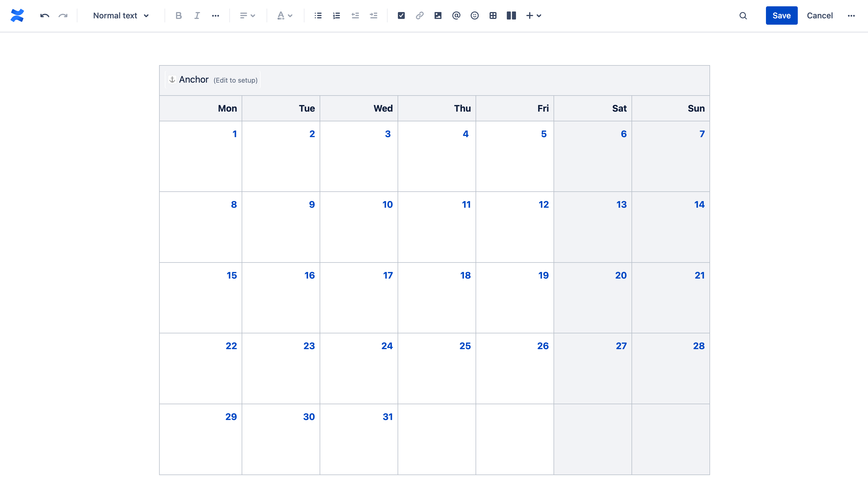Insert a table
Screen dimensions: 868x490
pyautogui.click(x=493, y=15)
